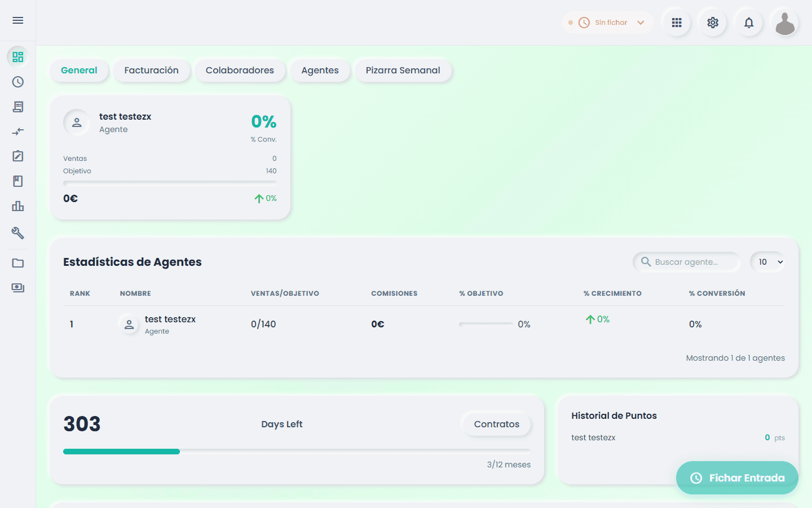
Task: Select the clock icon for time tracking
Action: [x=17, y=82]
